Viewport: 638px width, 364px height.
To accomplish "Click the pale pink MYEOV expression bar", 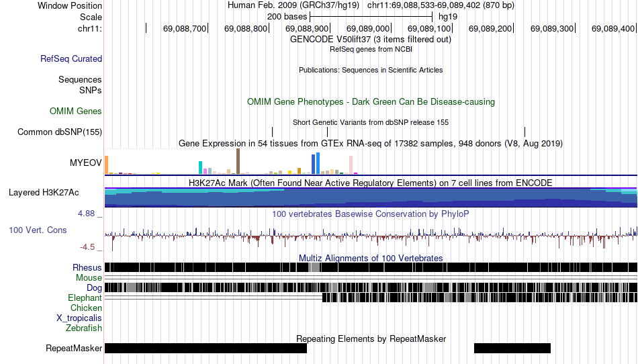I will coord(351,165).
